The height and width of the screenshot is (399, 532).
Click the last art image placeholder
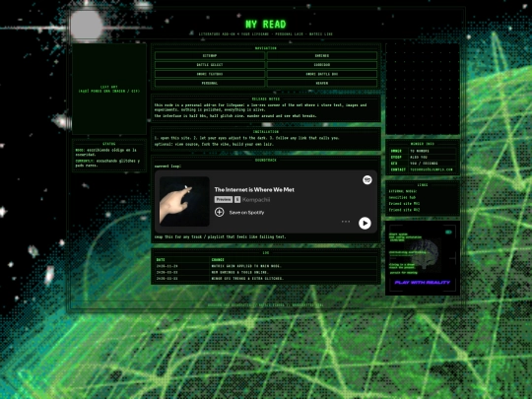coord(109,89)
